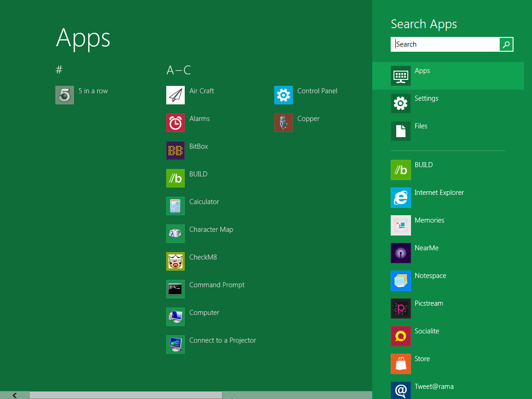The height and width of the screenshot is (399, 532).
Task: Click the "CheckM8" label
Action: [203, 257]
